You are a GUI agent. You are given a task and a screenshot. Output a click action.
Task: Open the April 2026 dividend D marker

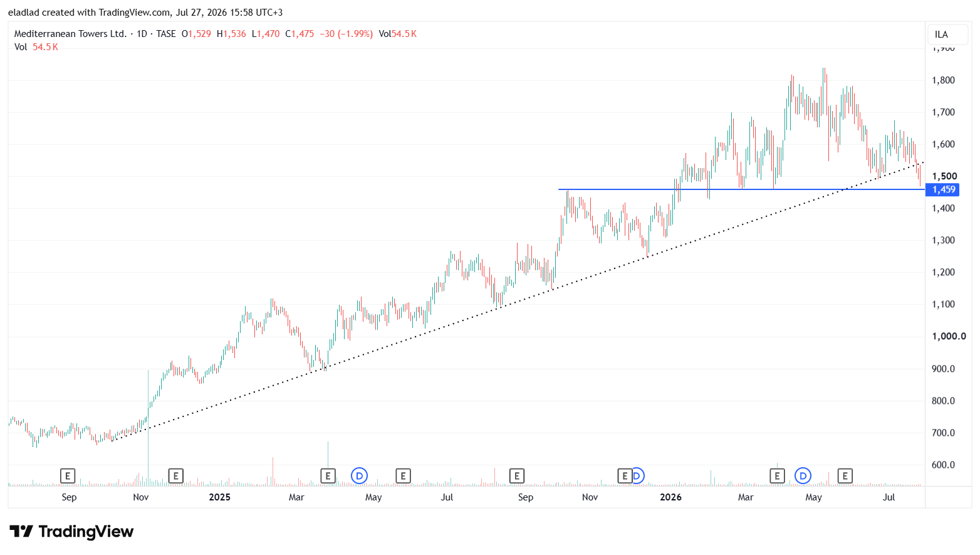[803, 476]
